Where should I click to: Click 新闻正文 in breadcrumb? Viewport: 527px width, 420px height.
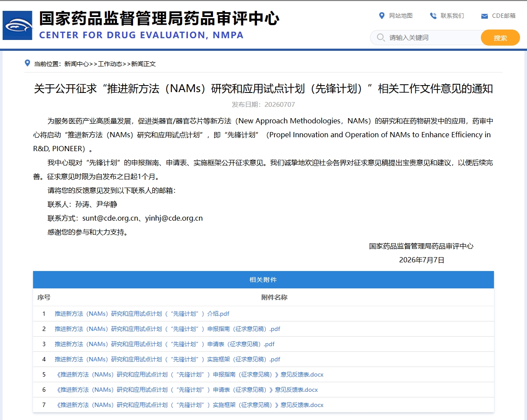pyautogui.click(x=143, y=64)
